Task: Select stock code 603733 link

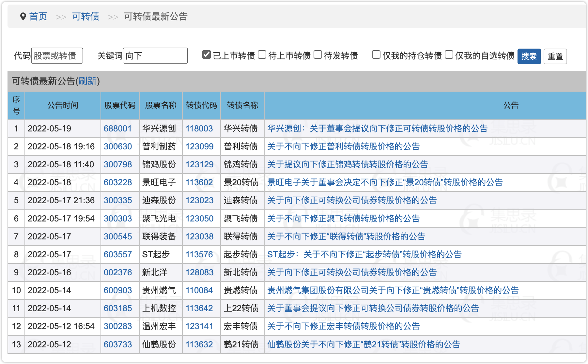Action: (x=118, y=344)
